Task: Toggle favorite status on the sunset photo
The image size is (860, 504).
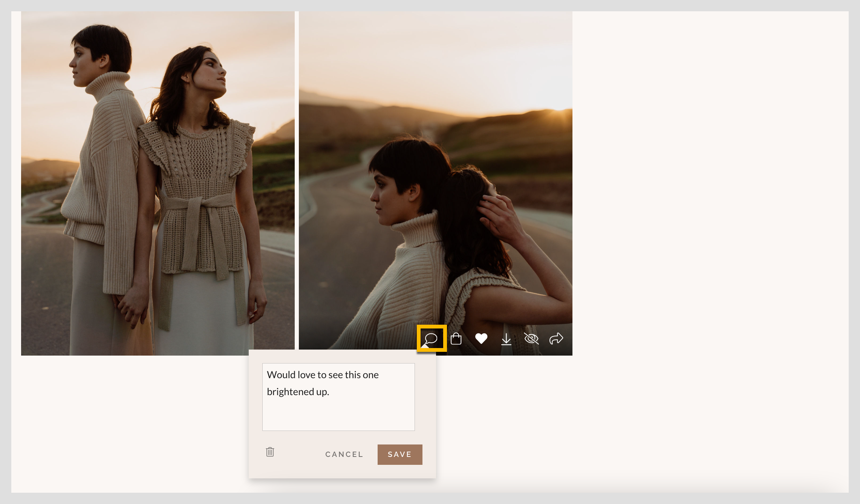Action: (481, 339)
